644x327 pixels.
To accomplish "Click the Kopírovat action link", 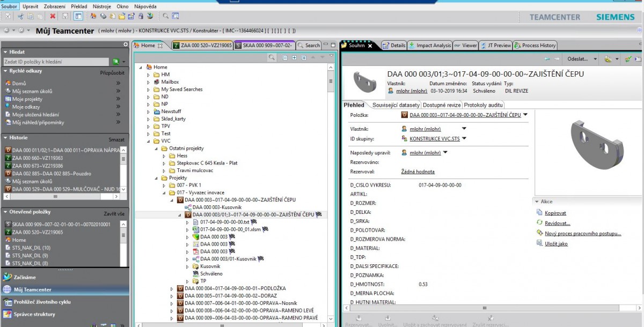I will point(555,213).
